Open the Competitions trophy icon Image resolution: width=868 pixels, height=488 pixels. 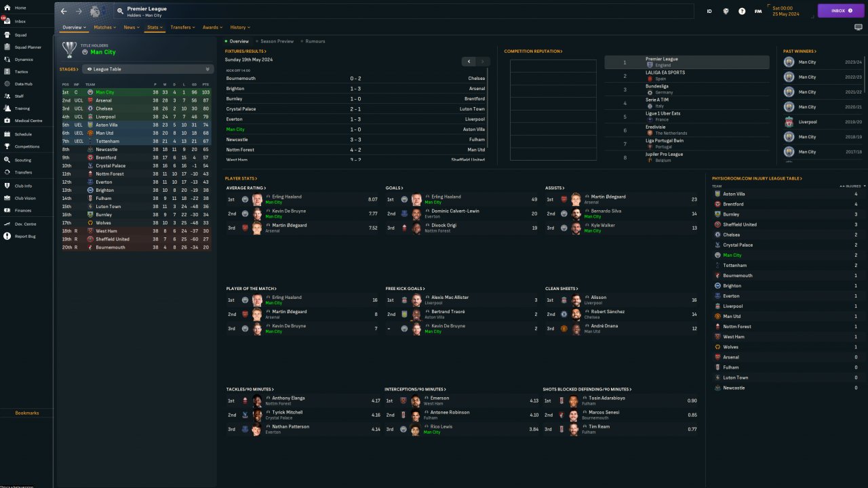tap(7, 146)
